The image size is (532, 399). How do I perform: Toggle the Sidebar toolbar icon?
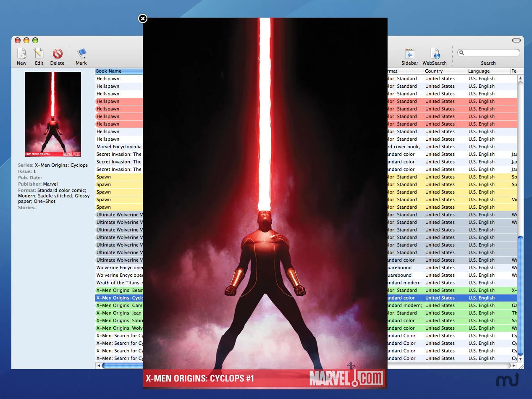(410, 54)
